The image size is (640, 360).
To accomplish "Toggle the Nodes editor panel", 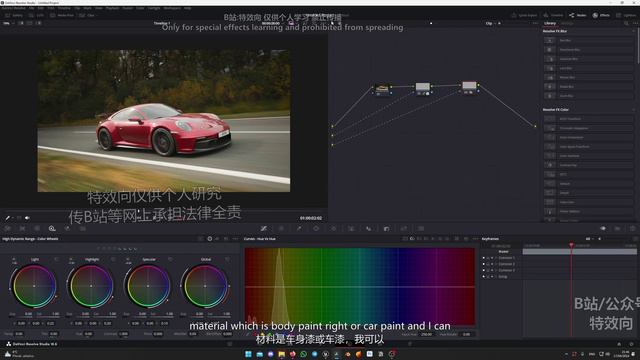I will click(x=578, y=15).
